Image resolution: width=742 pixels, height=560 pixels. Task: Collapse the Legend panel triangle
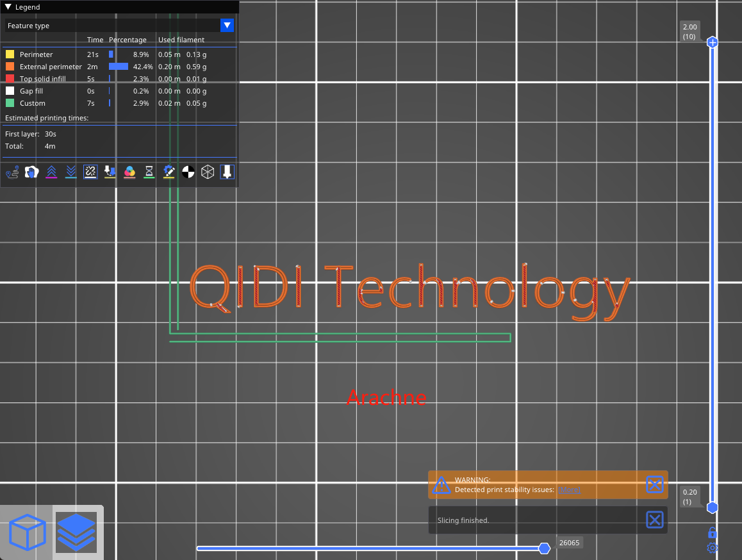(x=8, y=7)
